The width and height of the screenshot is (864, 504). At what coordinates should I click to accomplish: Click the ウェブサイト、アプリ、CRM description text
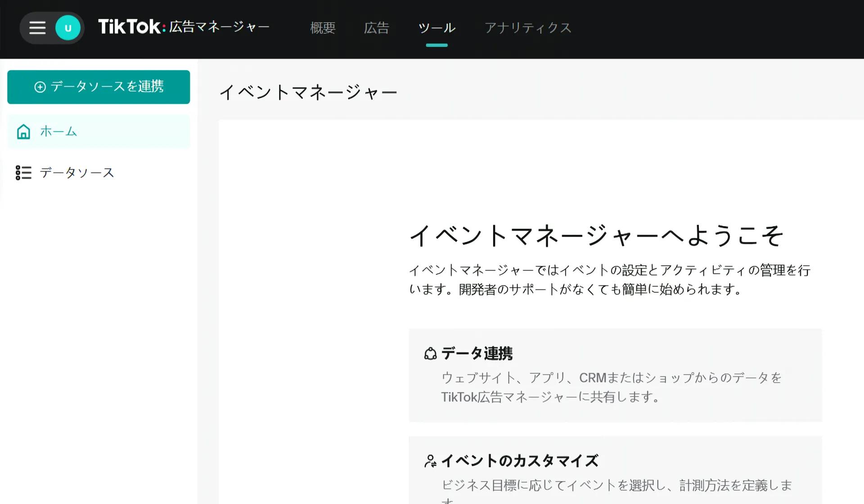[611, 387]
